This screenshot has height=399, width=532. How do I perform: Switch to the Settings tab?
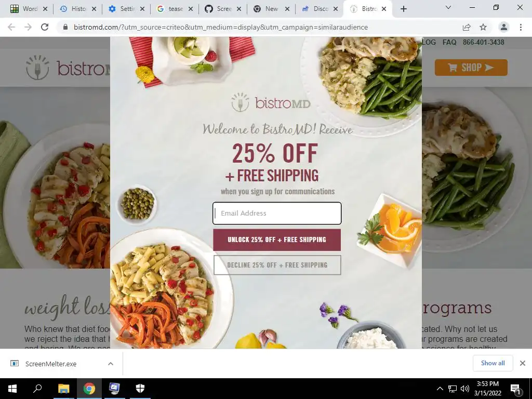[126, 9]
